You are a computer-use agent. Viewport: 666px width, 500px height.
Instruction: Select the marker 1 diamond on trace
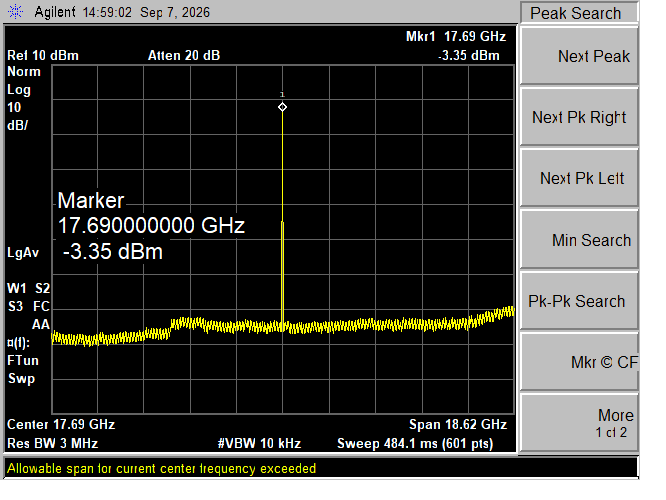(x=282, y=107)
